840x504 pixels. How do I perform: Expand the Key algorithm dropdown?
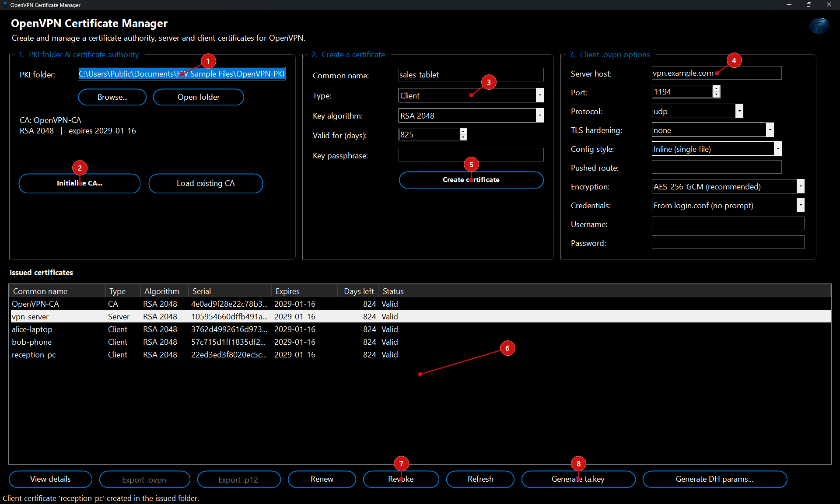tap(540, 115)
